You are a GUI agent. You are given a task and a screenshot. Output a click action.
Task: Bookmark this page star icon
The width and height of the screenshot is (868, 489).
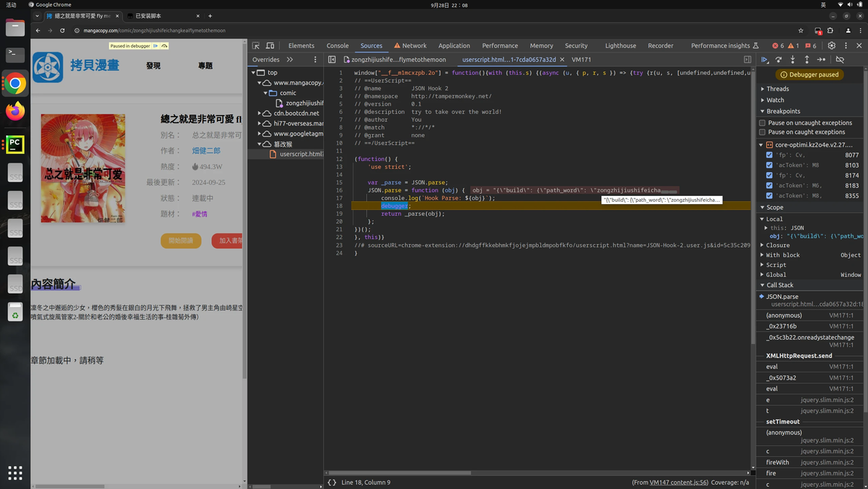800,31
